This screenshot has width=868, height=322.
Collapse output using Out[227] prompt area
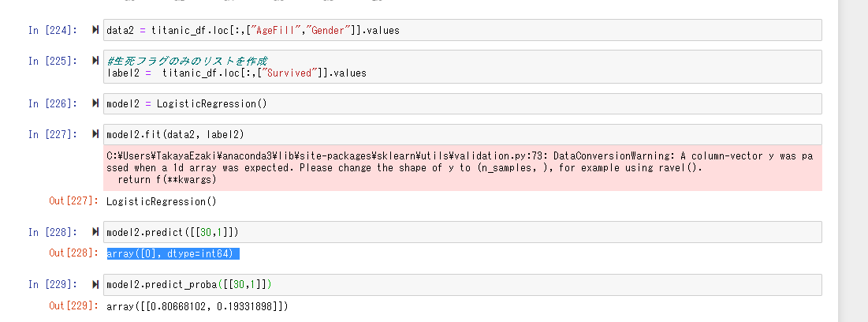point(73,201)
